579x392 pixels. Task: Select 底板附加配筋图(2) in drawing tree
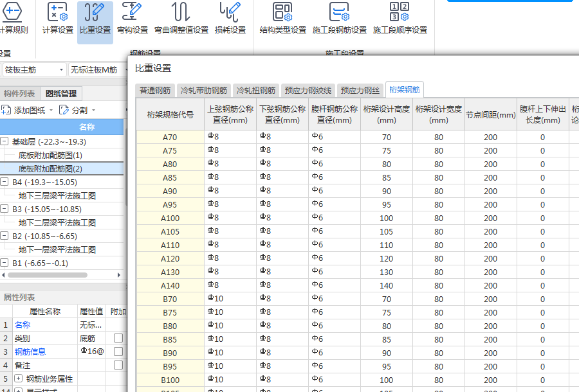(50, 169)
